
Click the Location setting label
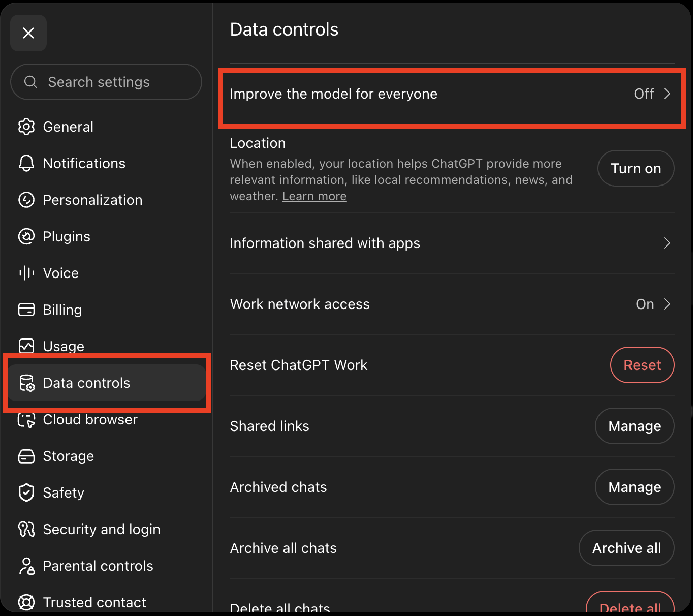258,143
